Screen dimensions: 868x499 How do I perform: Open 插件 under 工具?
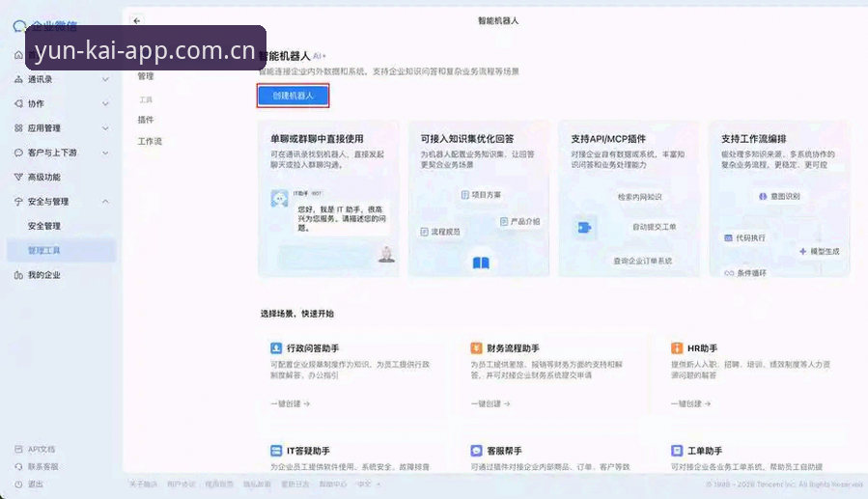point(146,120)
